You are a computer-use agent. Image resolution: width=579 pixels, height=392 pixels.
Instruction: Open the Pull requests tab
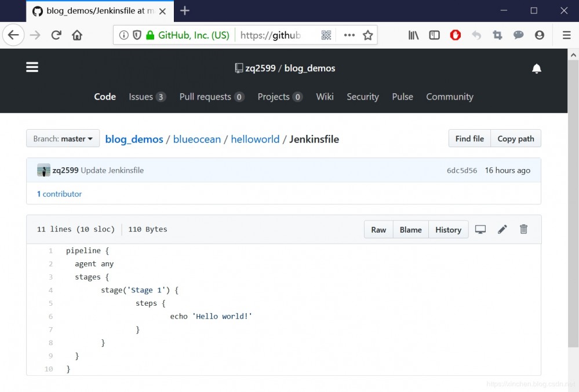click(211, 97)
